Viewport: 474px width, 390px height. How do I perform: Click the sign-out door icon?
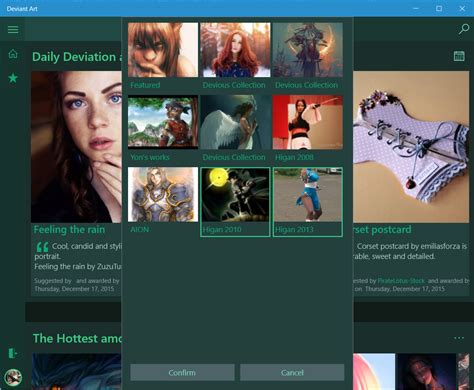pos(13,353)
